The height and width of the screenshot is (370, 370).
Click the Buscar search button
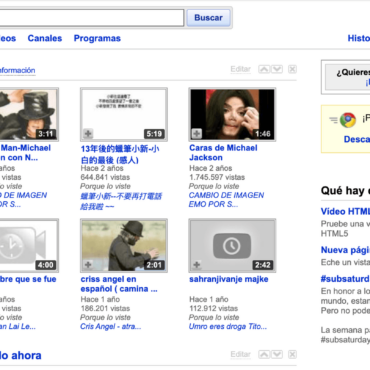tap(208, 18)
